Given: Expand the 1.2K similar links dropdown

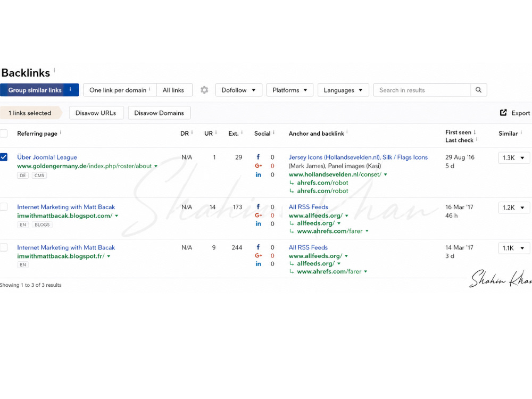Looking at the screenshot, I should click(514, 207).
